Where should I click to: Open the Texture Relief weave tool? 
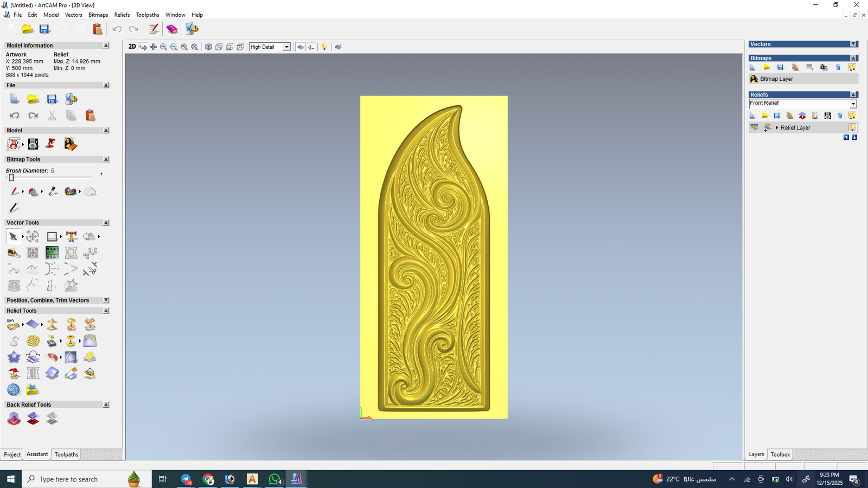tap(33, 341)
